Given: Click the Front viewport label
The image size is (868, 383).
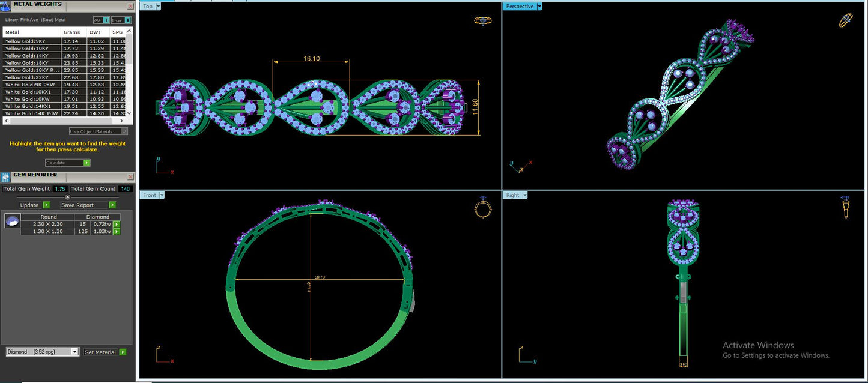Looking at the screenshot, I should coord(150,195).
